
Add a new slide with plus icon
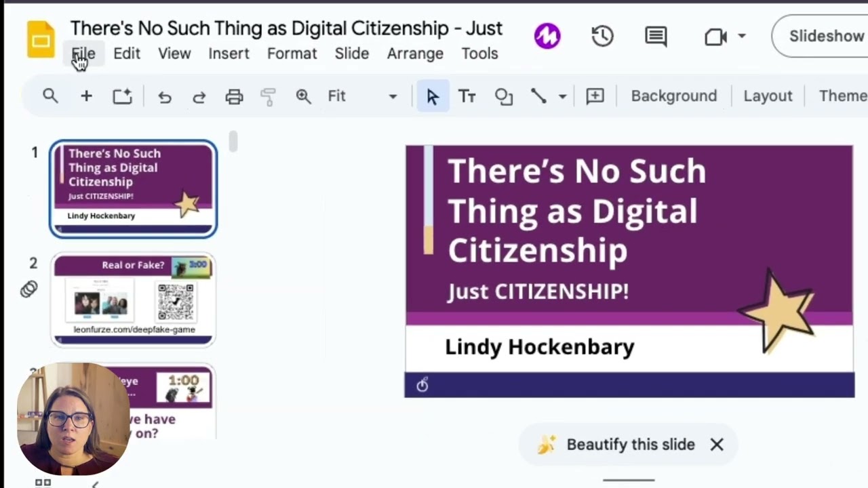point(86,96)
